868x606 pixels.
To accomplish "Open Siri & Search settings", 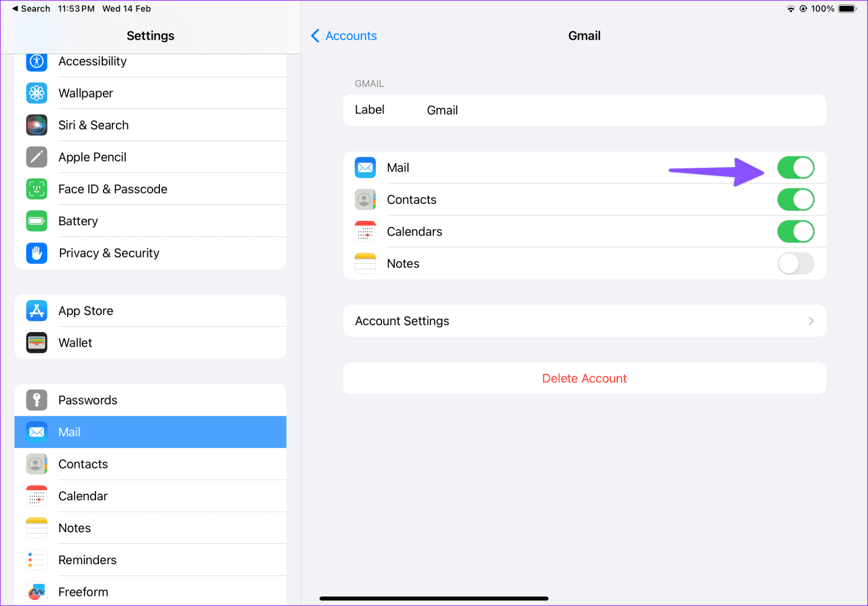I will pyautogui.click(x=150, y=125).
